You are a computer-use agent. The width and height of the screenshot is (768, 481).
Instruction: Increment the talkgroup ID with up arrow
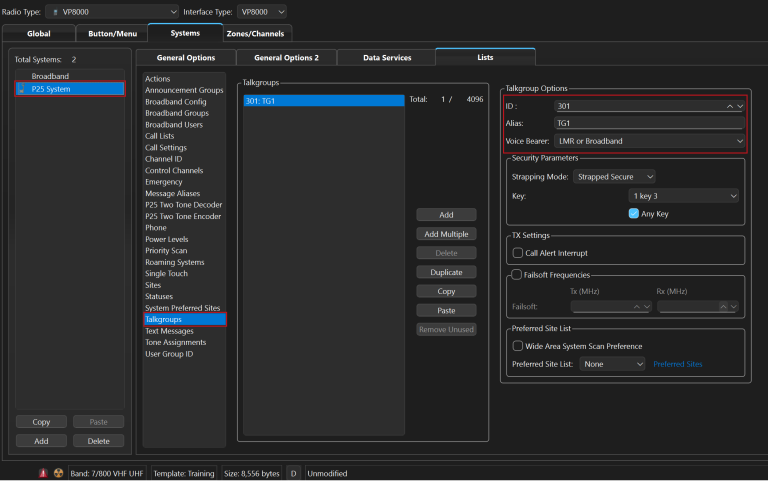(730, 105)
